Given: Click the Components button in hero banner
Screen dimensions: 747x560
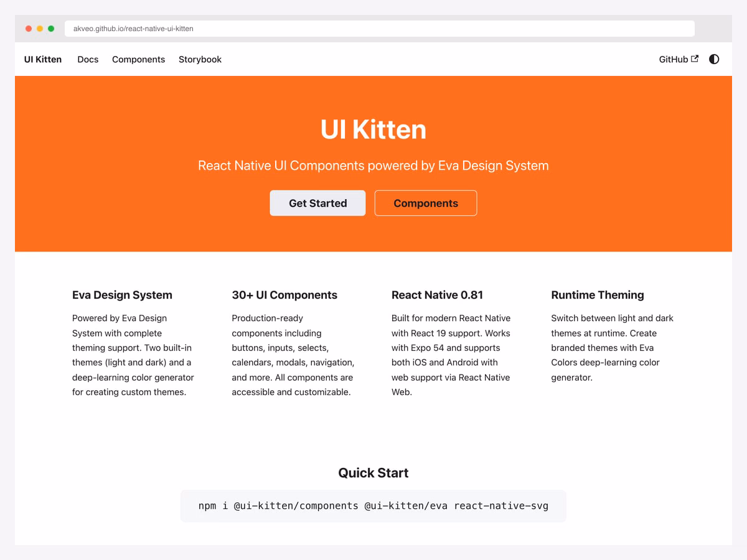Looking at the screenshot, I should 426,203.
